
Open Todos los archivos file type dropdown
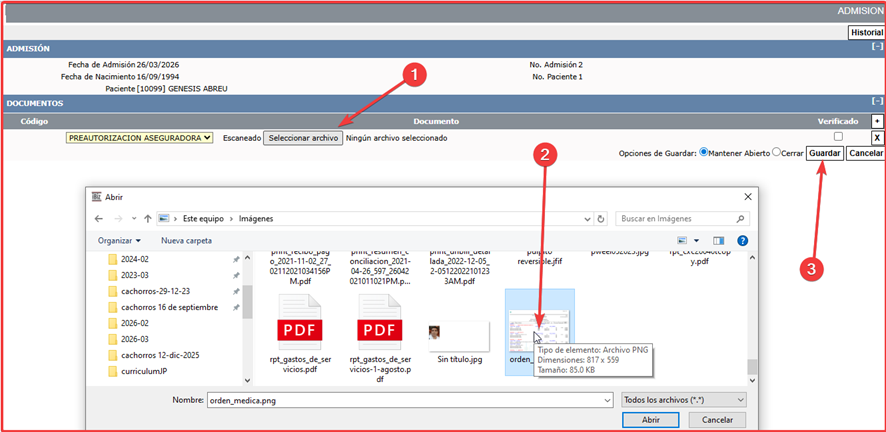point(684,399)
